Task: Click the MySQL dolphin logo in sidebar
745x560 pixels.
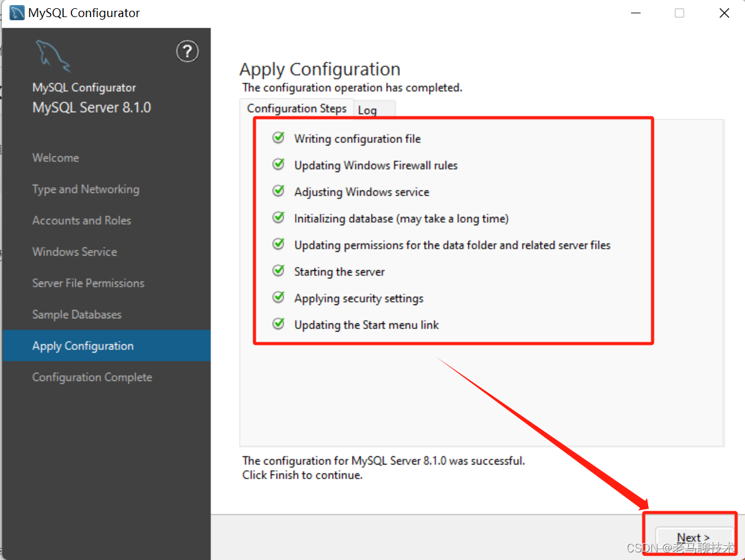Action: (53, 56)
